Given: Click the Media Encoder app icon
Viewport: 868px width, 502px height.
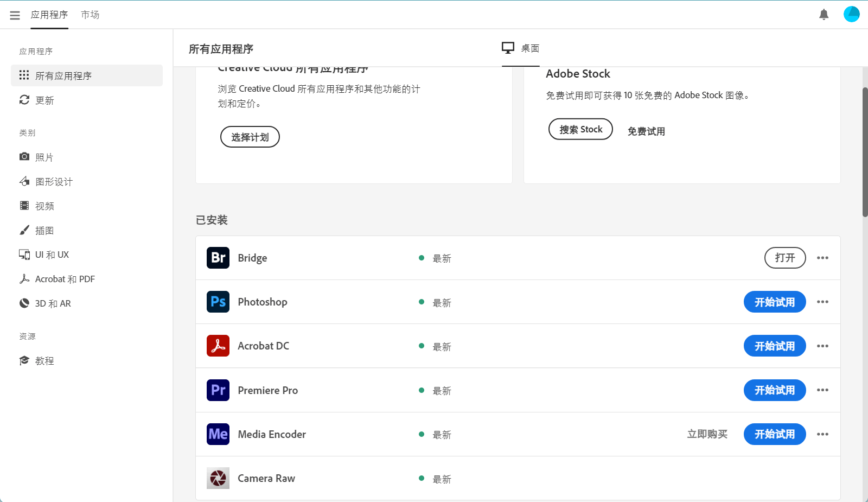Looking at the screenshot, I should tap(218, 434).
